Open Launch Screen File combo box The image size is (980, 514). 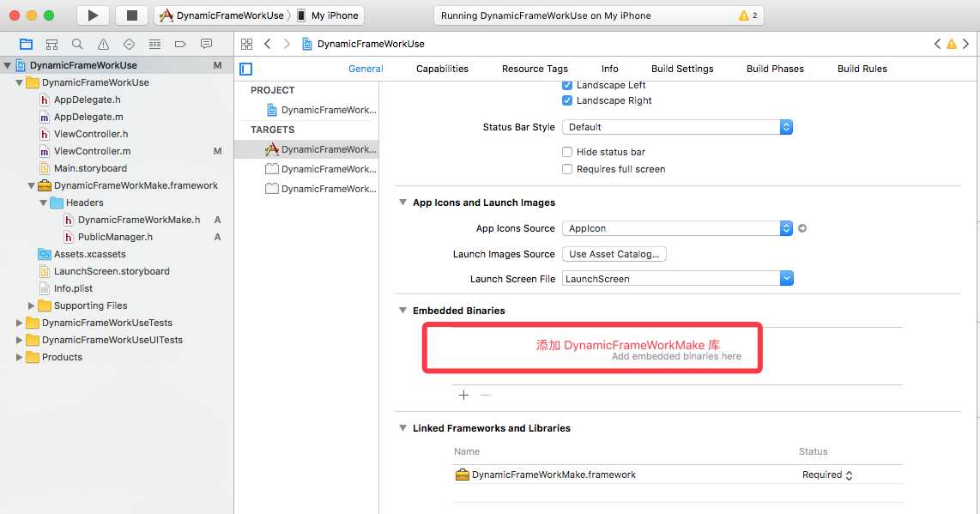click(x=677, y=279)
